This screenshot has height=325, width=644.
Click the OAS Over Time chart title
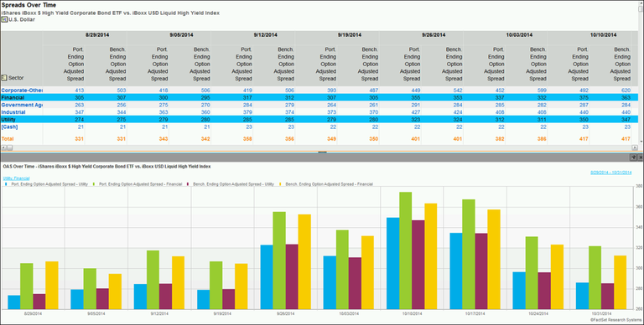coord(106,167)
